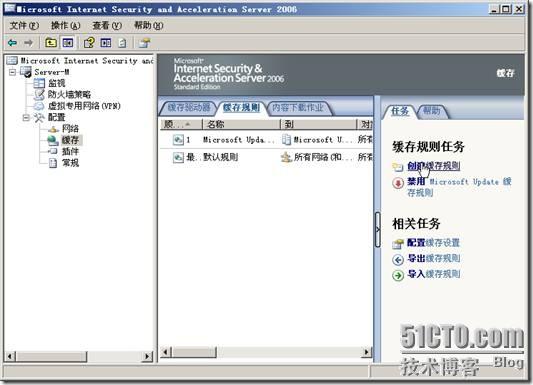The height and width of the screenshot is (385, 533).
Task: Click the Server-M server icon in tree
Action: [x=26, y=72]
